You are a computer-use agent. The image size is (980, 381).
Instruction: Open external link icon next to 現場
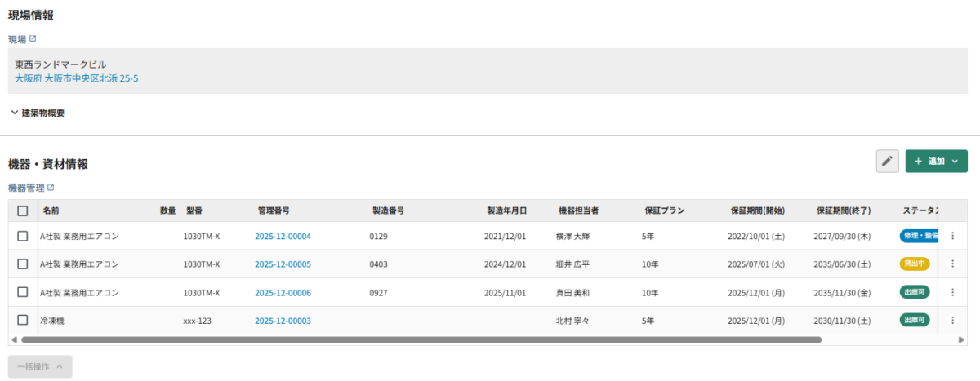click(x=33, y=38)
